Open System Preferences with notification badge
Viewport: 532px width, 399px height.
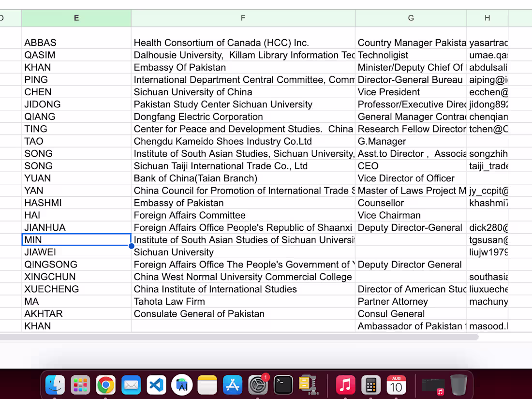click(x=258, y=385)
